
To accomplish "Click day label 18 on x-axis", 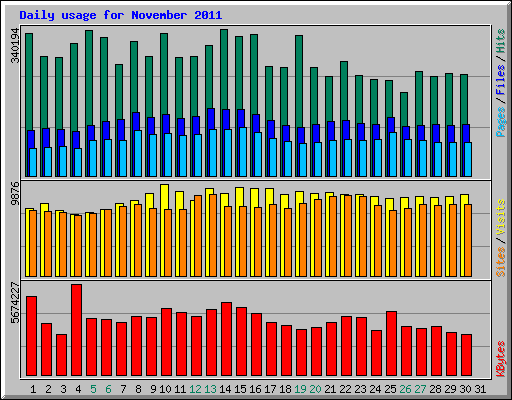I will point(285,389).
